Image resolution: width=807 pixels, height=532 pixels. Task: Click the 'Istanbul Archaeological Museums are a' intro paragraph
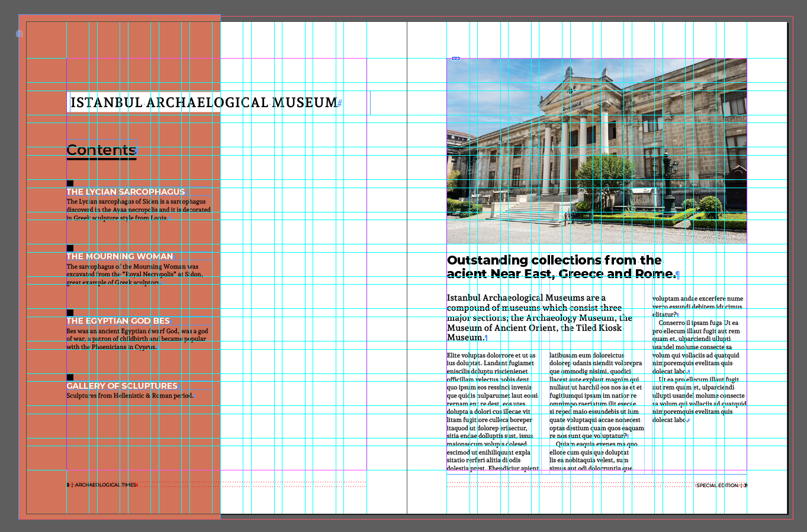click(540, 318)
